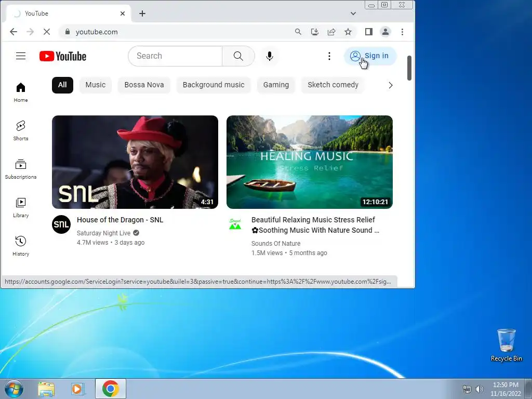The width and height of the screenshot is (532, 399).
Task: Open the Windows Start menu
Action: tap(14, 389)
